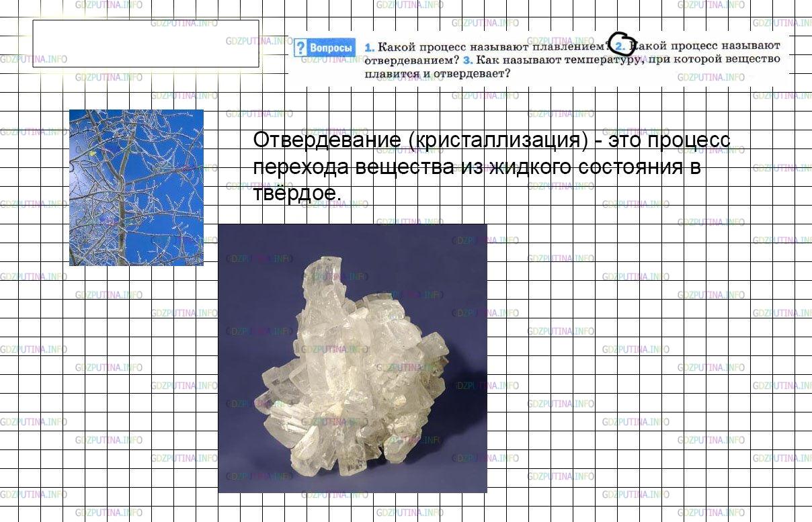Open the frosty tree branches photo
Viewport: 812px width, 522px height.
(x=136, y=187)
